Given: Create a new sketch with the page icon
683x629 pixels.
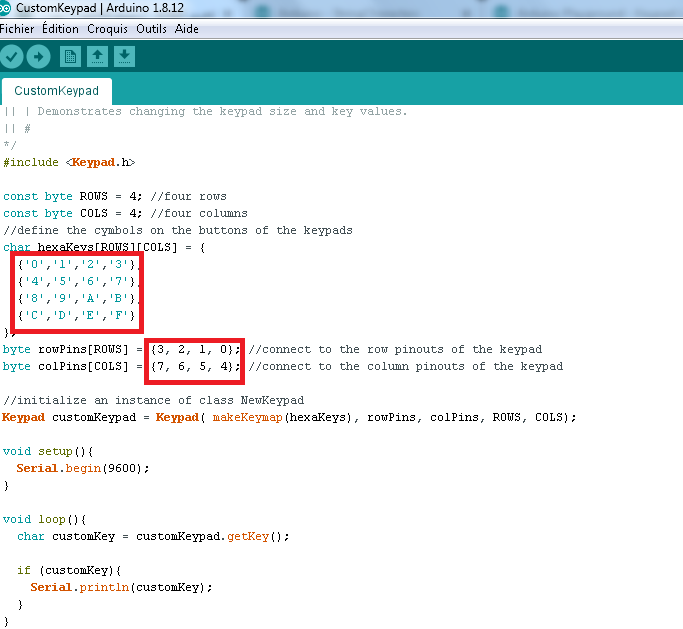Looking at the screenshot, I should (x=70, y=57).
